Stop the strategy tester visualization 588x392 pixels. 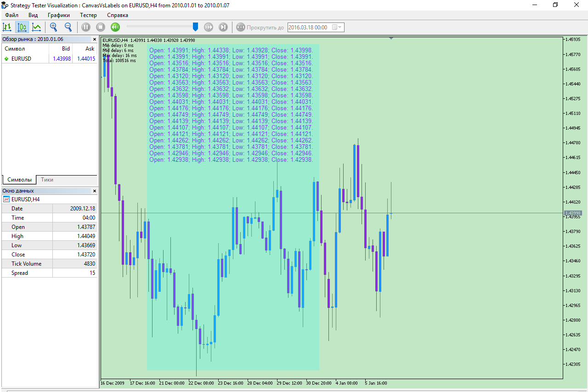coord(101,27)
